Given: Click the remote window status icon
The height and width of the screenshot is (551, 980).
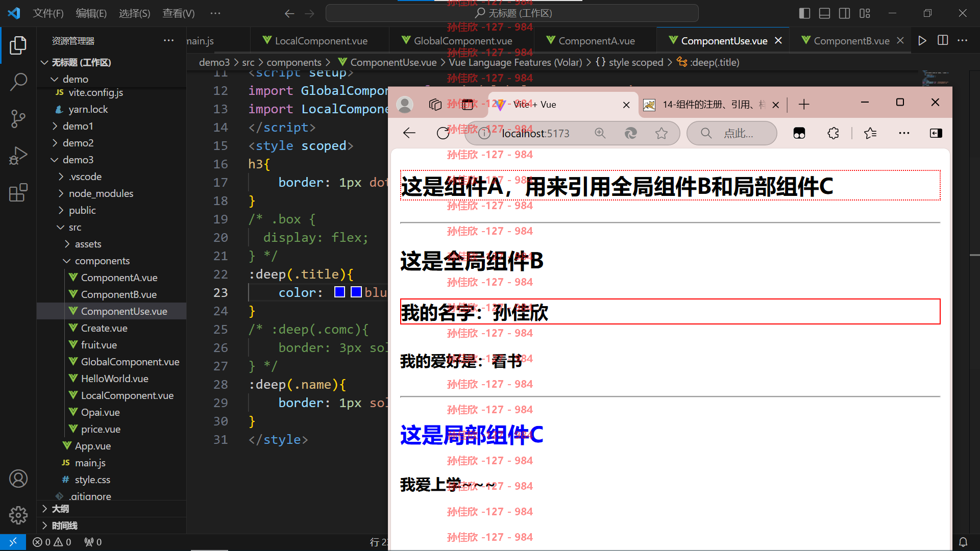Looking at the screenshot, I should (x=13, y=542).
